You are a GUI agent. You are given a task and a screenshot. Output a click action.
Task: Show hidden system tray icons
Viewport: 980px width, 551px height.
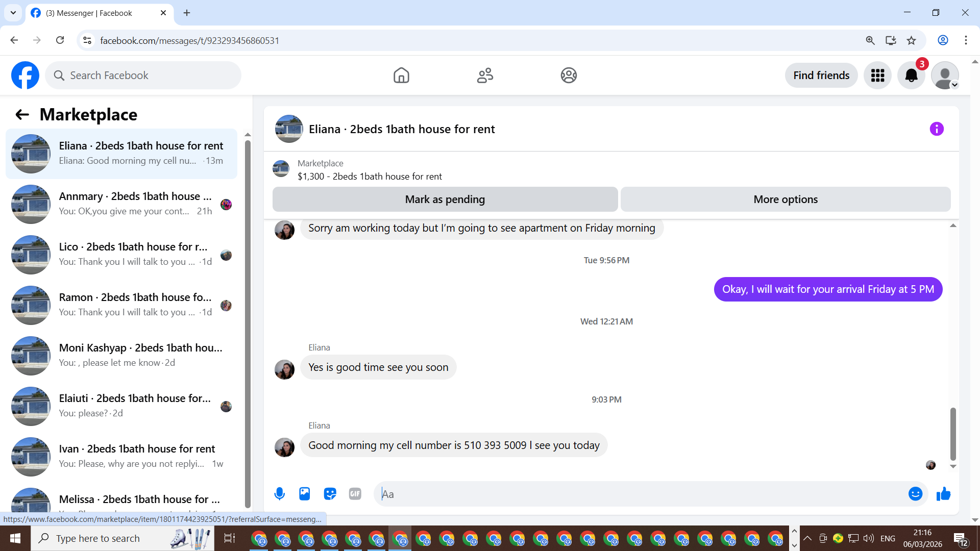[x=807, y=538]
